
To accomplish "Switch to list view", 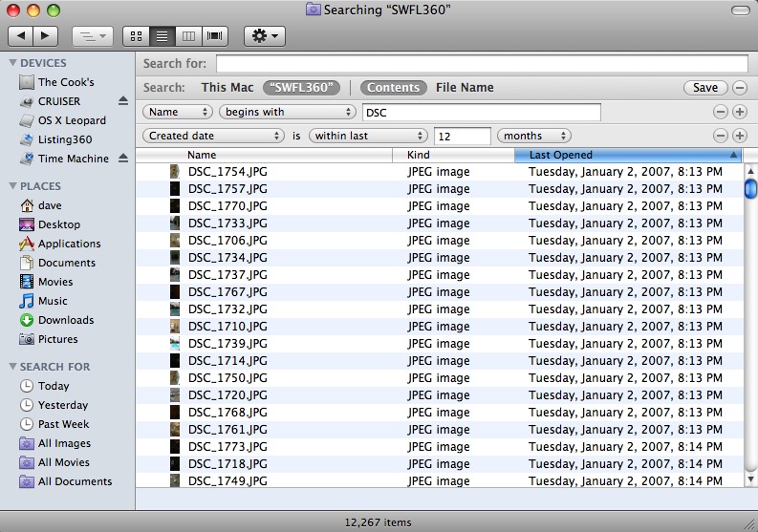I will point(162,35).
